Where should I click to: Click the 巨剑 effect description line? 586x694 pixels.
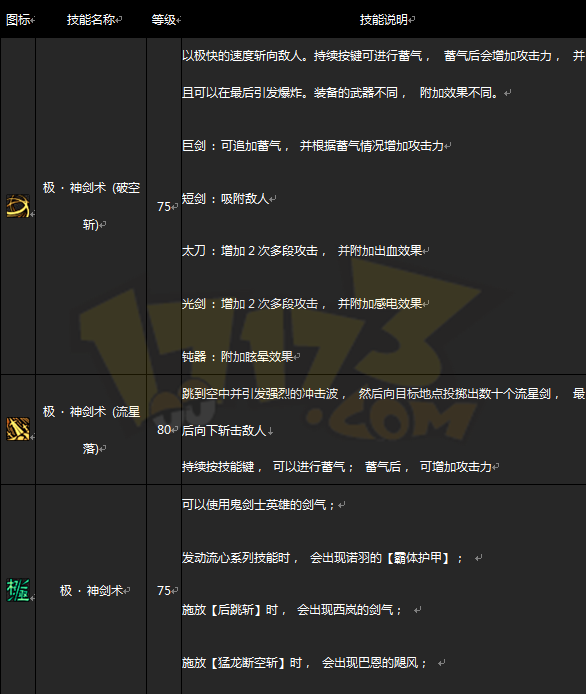point(313,146)
